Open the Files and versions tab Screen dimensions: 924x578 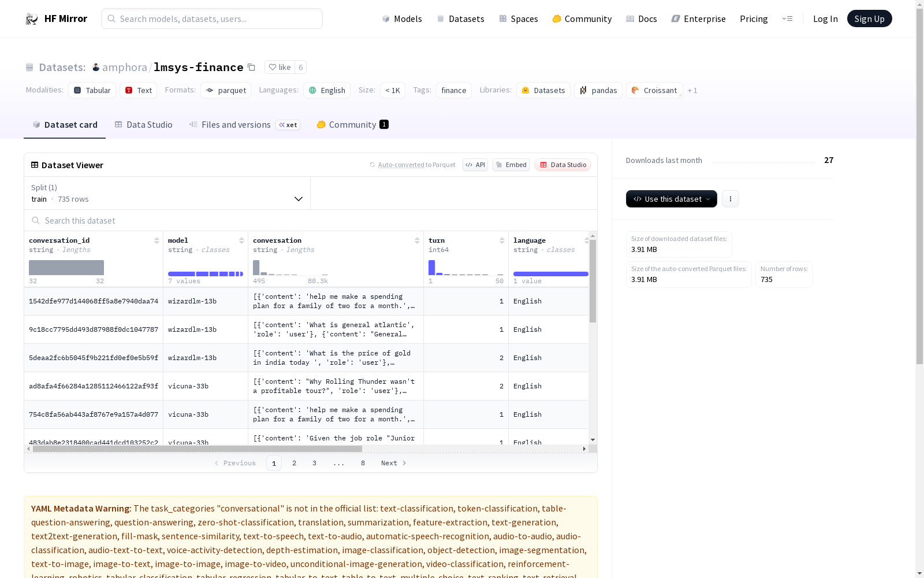click(244, 125)
